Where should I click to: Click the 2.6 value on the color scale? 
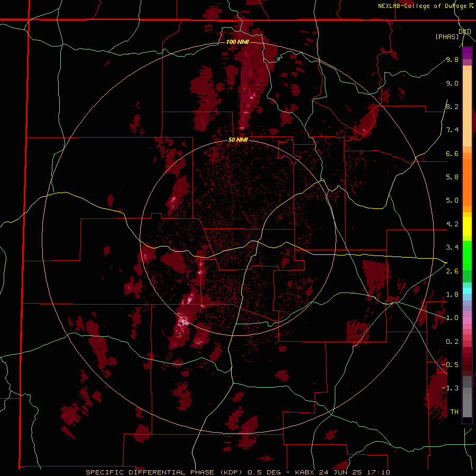pyautogui.click(x=452, y=271)
